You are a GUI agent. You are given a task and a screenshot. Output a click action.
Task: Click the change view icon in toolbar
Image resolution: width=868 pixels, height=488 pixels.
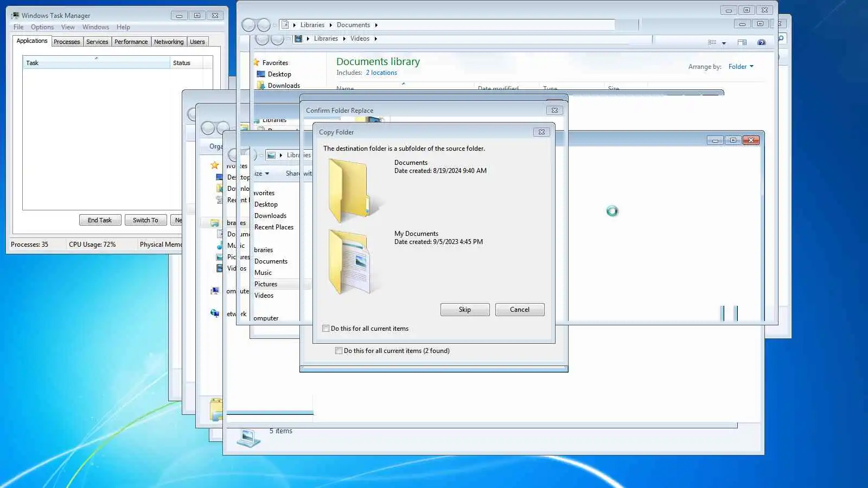coord(712,42)
